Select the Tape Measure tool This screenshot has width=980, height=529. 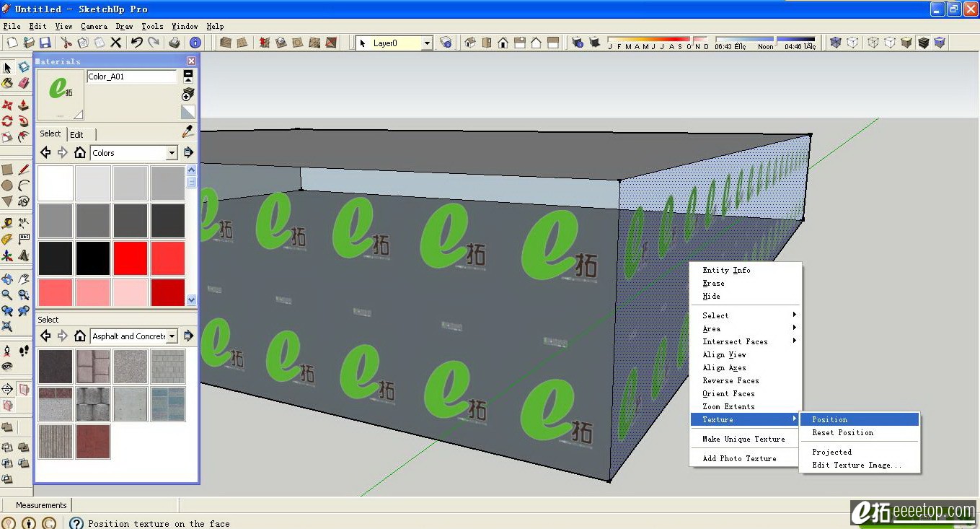7,224
